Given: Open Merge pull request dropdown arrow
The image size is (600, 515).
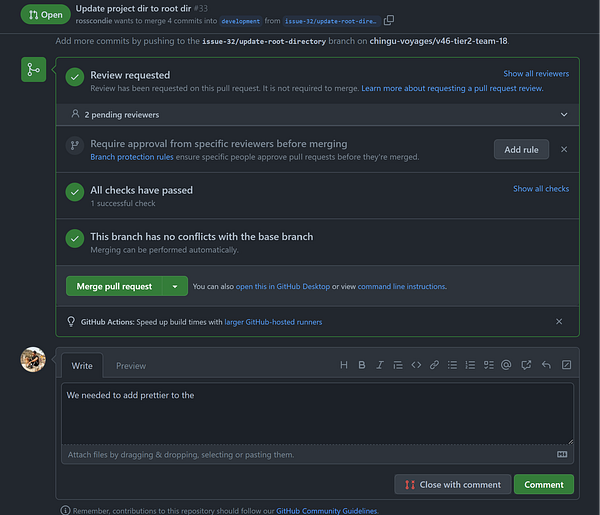Looking at the screenshot, I should coord(175,286).
